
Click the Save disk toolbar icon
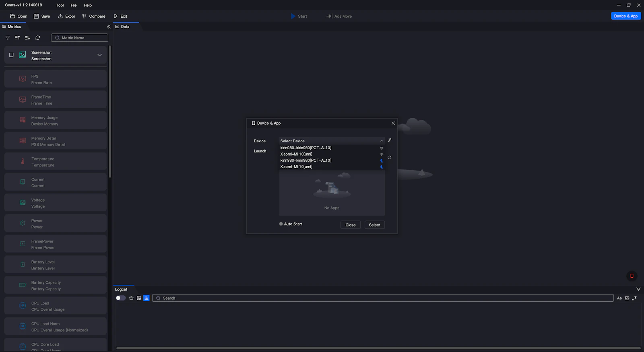point(36,16)
